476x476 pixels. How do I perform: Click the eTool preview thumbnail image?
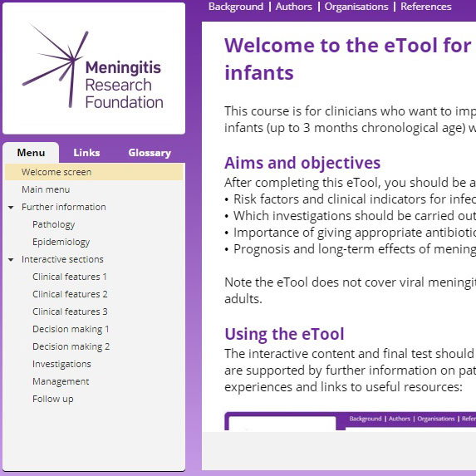pyautogui.click(x=350, y=421)
